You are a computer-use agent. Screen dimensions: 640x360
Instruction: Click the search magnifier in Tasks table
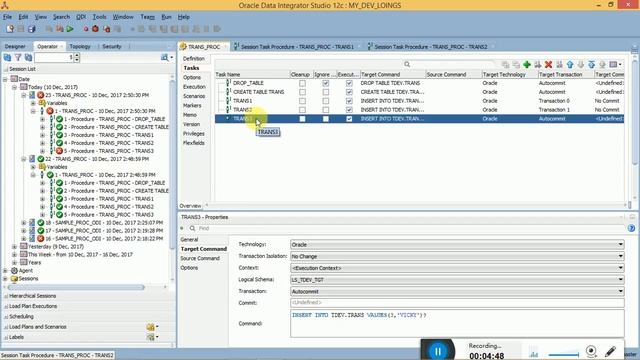[407, 64]
